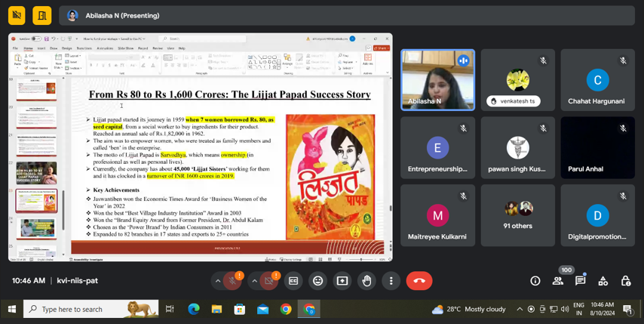Image resolution: width=644 pixels, height=324 pixels.
Task: Switch to the Insert ribbon tab
Action: pyautogui.click(x=41, y=48)
